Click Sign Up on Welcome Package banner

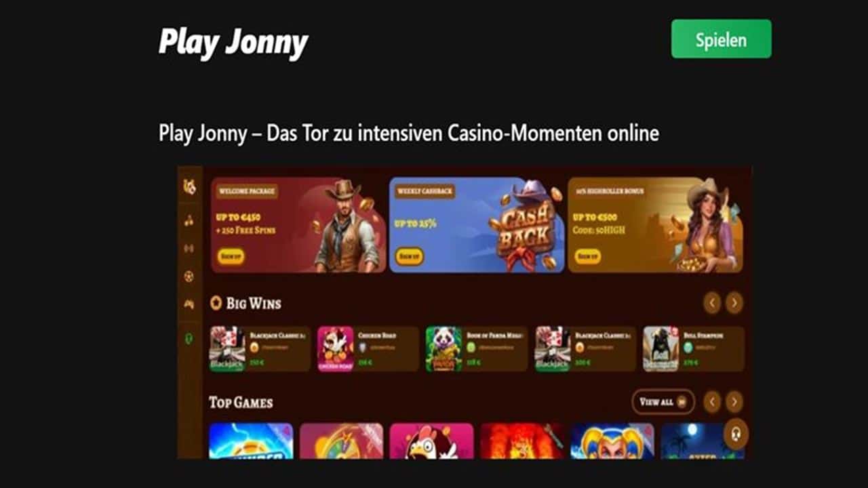click(x=231, y=256)
